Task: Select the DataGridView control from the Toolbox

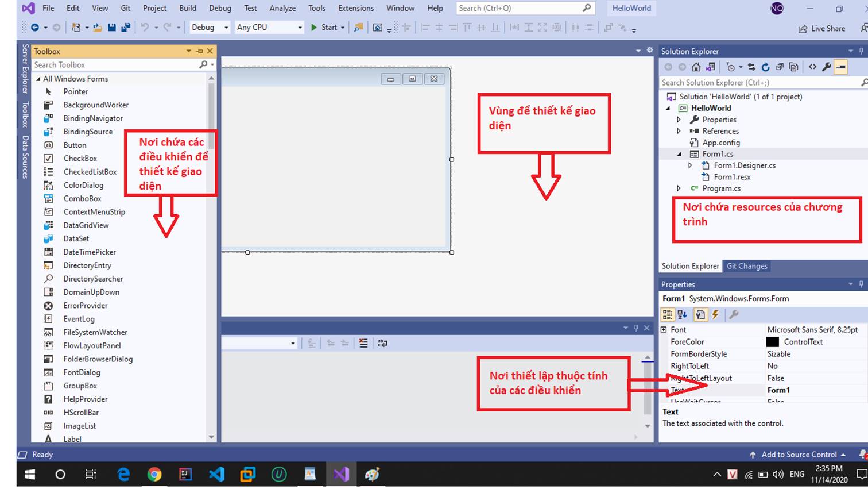Action: tap(88, 225)
